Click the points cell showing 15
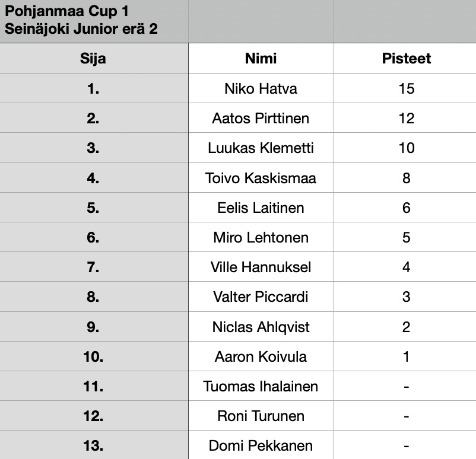This screenshot has height=459, width=476. 405,88
